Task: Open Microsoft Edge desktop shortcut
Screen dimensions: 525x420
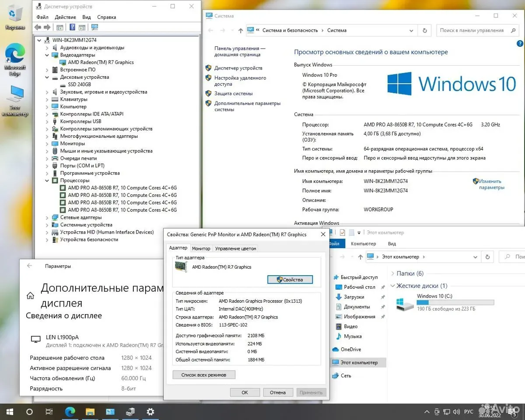Action: coord(15,60)
